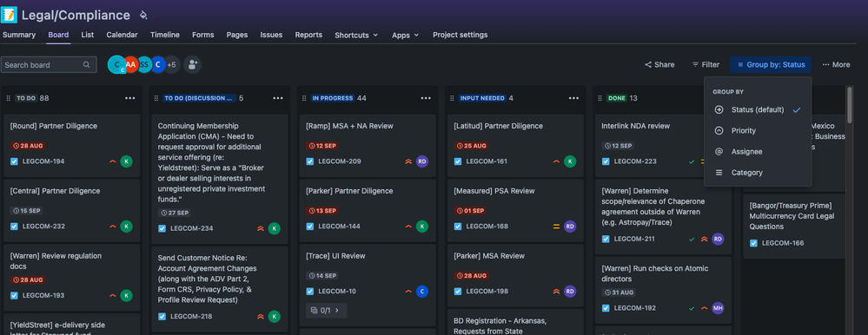The width and height of the screenshot is (868, 335).
Task: Click the Category list icon in Group By menu
Action: [x=719, y=173]
